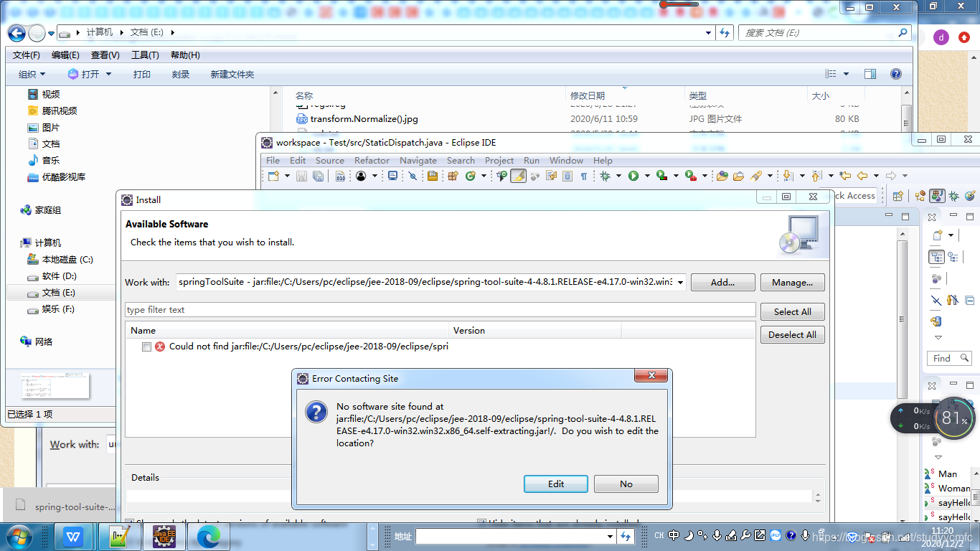
Task: Click the Previous Annotation arrow icon
Action: [816, 176]
